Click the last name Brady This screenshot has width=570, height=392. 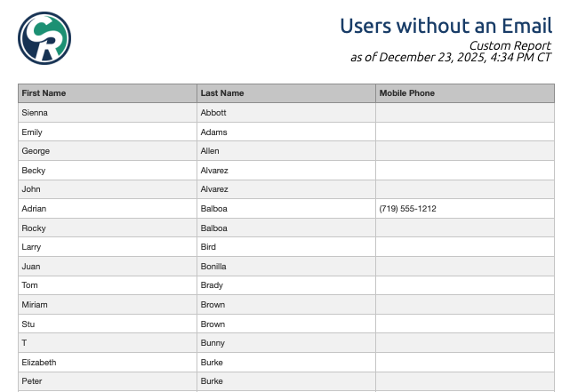(212, 285)
